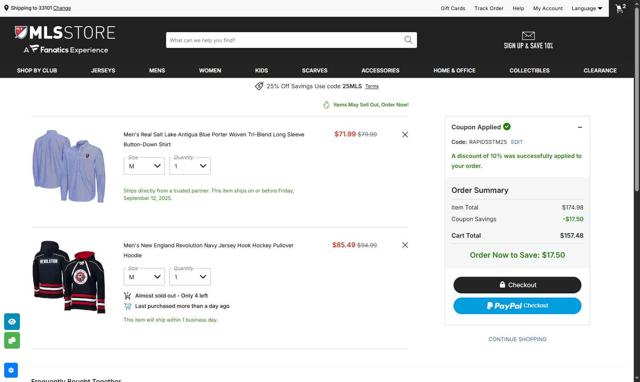Click 'Order Now to Save: $17.50' text

517,255
